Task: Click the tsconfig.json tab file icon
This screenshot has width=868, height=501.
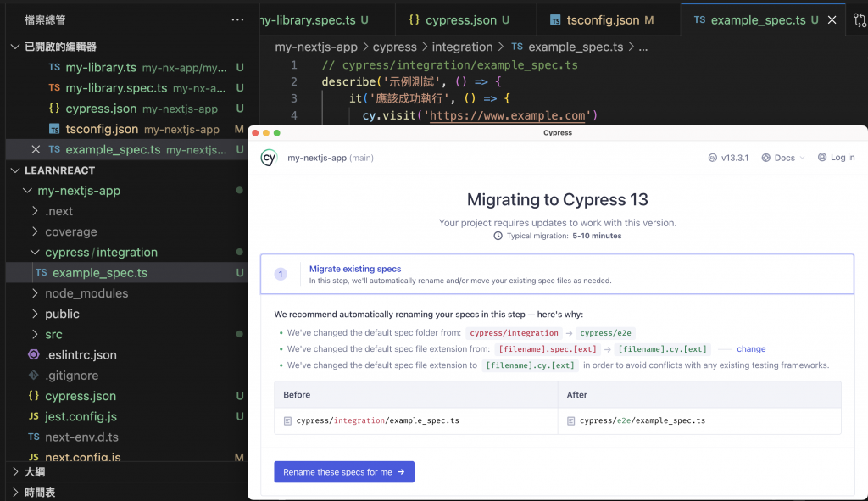Action: (x=555, y=20)
